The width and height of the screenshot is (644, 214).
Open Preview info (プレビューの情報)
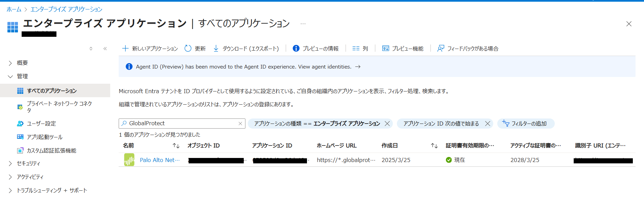[316, 48]
